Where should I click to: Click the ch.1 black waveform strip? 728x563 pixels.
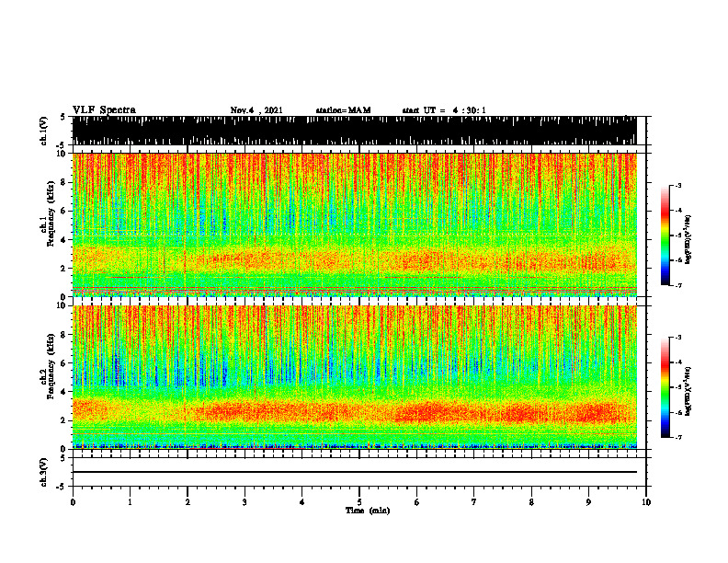click(x=354, y=131)
